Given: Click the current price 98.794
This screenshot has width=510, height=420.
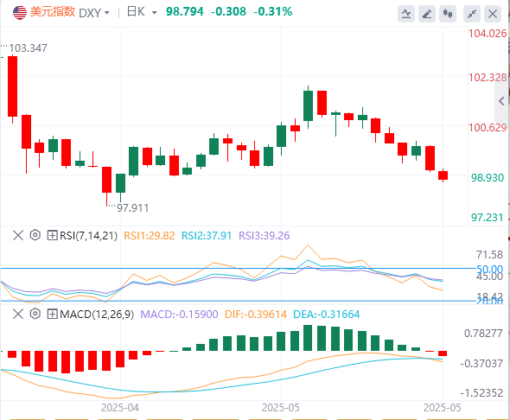Looking at the screenshot, I should click(x=185, y=12).
